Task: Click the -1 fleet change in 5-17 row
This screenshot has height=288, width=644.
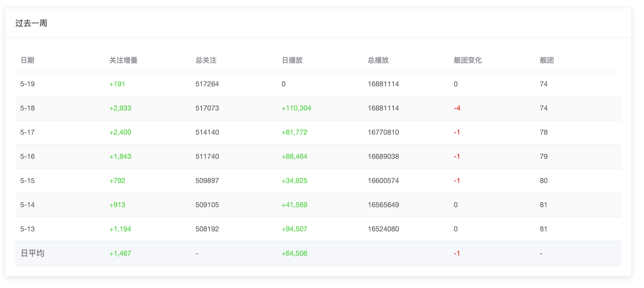Action: click(x=457, y=132)
